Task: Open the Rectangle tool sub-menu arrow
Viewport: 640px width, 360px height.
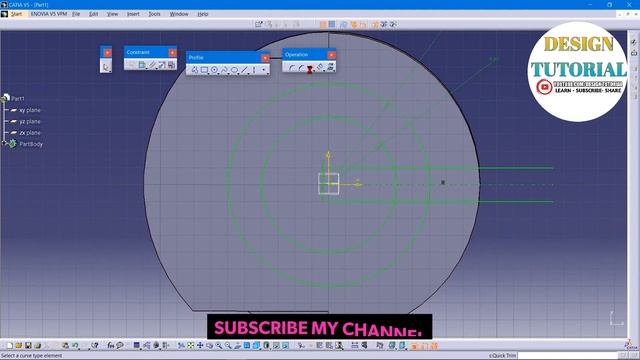Action: [x=209, y=74]
